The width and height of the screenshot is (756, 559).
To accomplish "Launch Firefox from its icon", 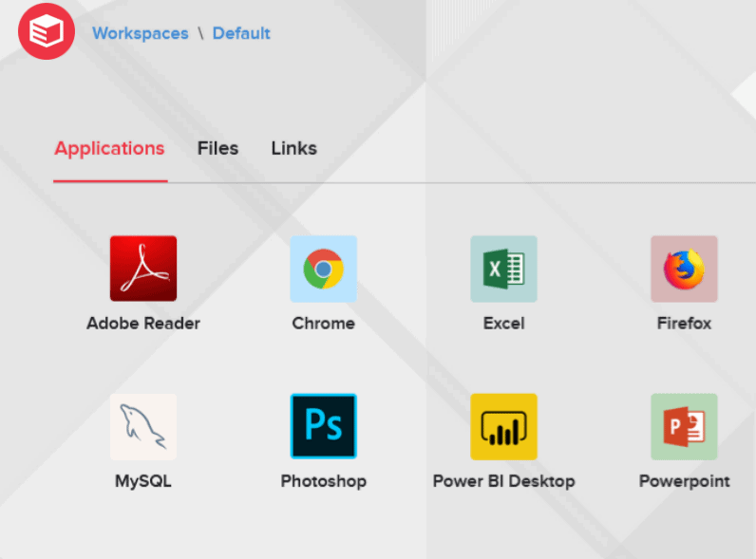I will (684, 269).
